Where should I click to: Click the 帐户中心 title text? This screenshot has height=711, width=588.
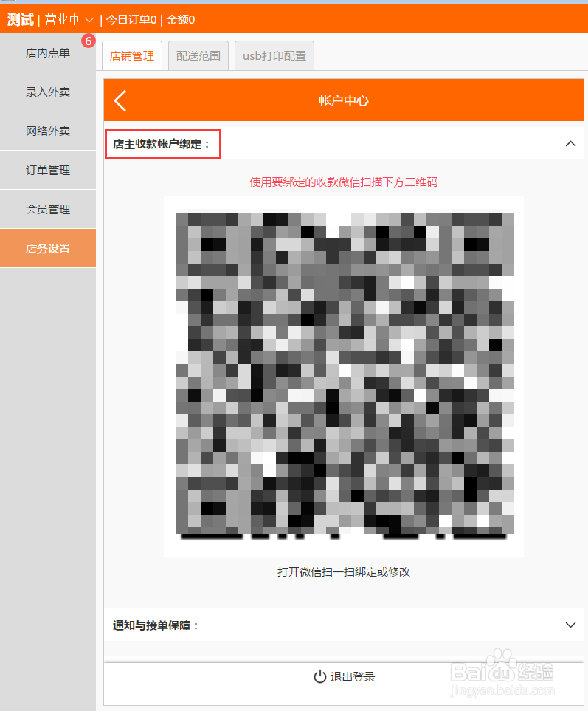[x=344, y=100]
